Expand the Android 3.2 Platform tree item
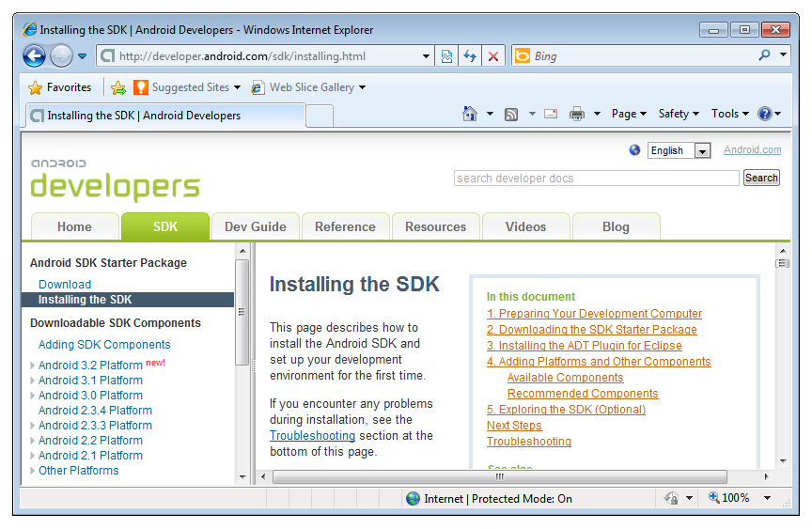The image size is (812, 529). click(33, 366)
